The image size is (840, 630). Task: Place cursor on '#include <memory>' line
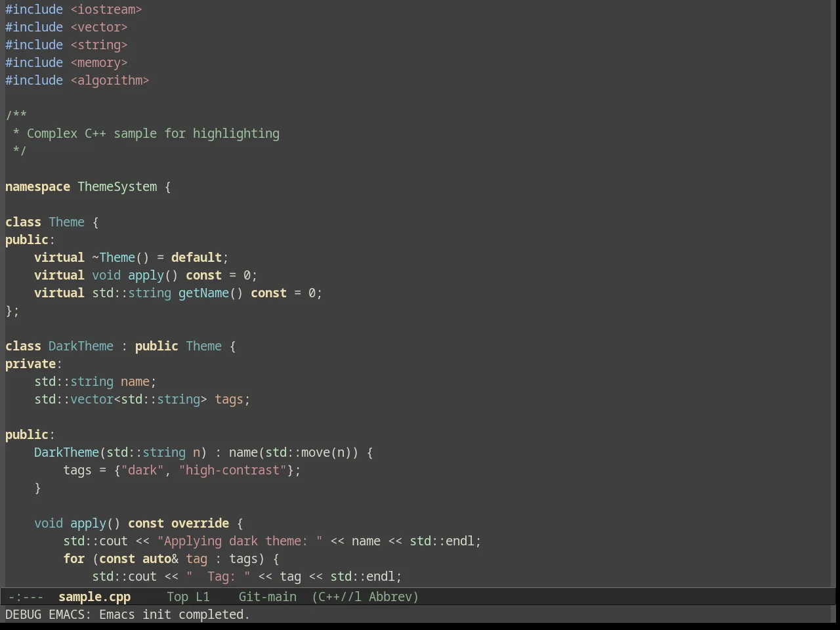point(66,63)
